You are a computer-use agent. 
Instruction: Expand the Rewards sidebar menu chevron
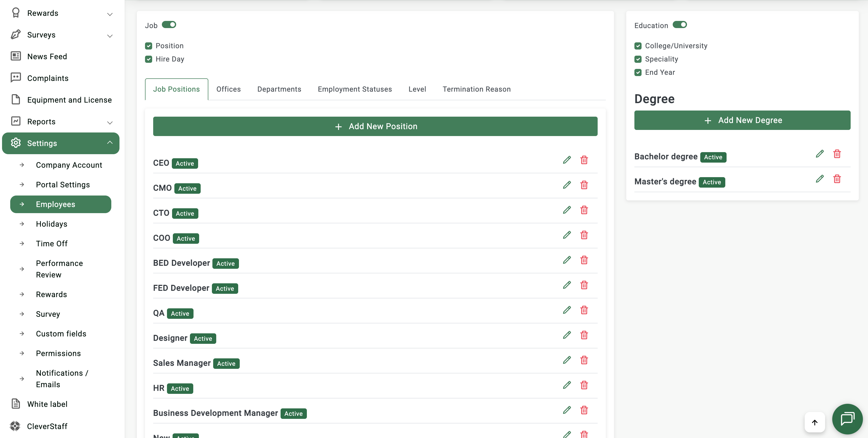click(x=110, y=14)
